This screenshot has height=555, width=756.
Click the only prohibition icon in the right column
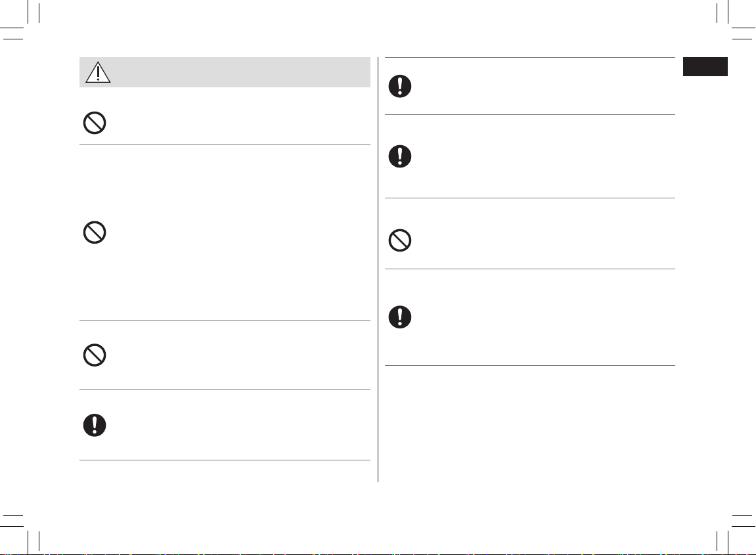click(400, 240)
